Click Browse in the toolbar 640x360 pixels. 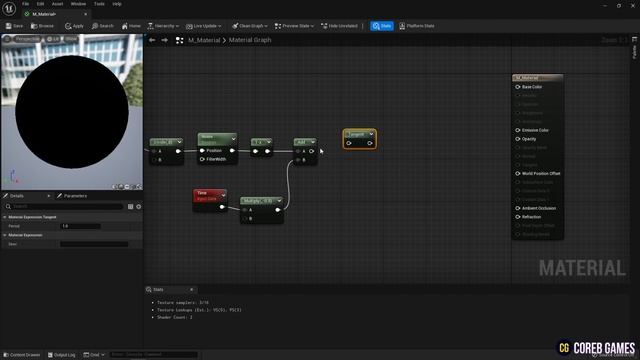point(42,26)
